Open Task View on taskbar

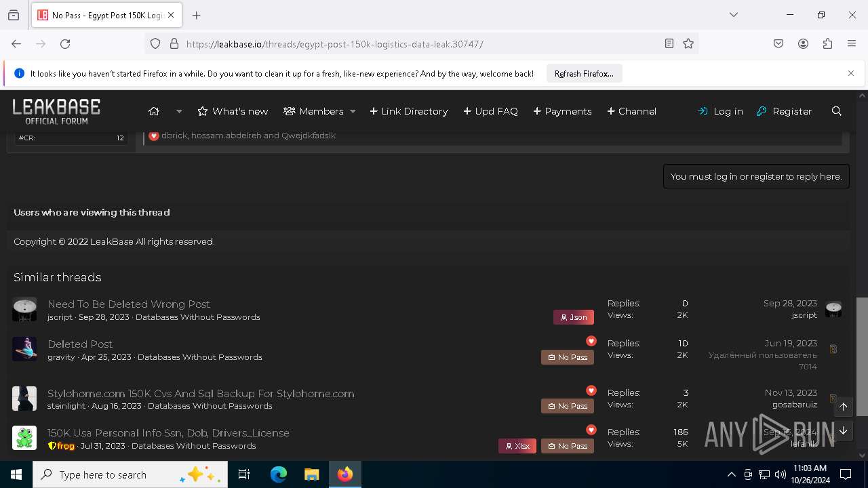pyautogui.click(x=244, y=474)
